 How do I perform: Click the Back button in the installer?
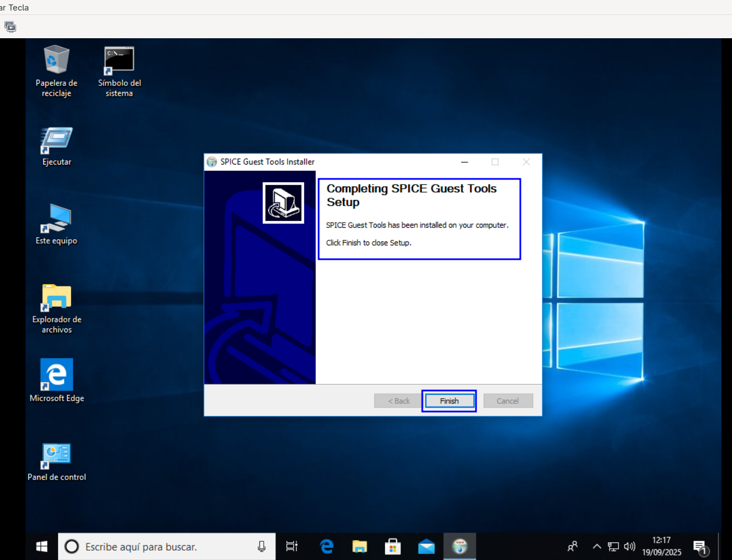click(x=398, y=401)
